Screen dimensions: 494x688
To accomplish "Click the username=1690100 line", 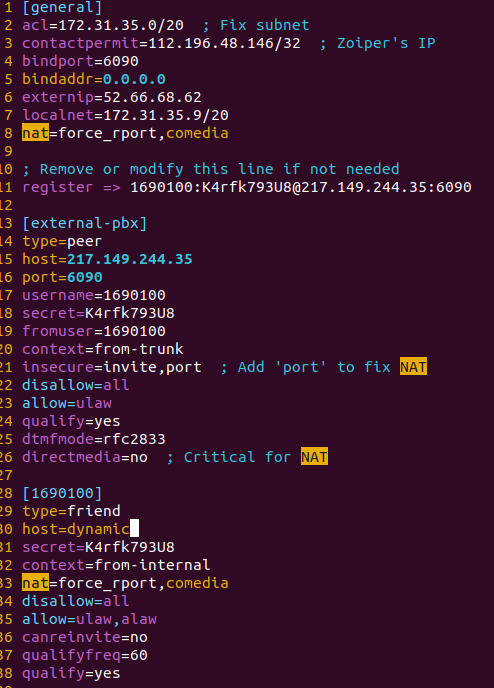I will click(x=94, y=295).
